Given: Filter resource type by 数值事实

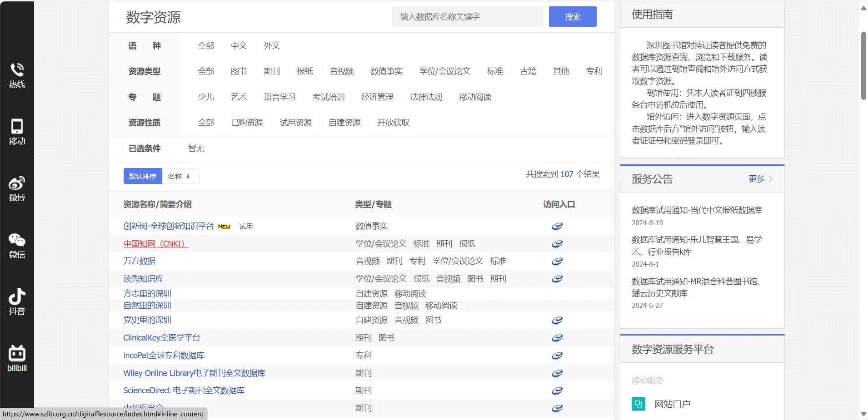Looking at the screenshot, I should (x=387, y=71).
